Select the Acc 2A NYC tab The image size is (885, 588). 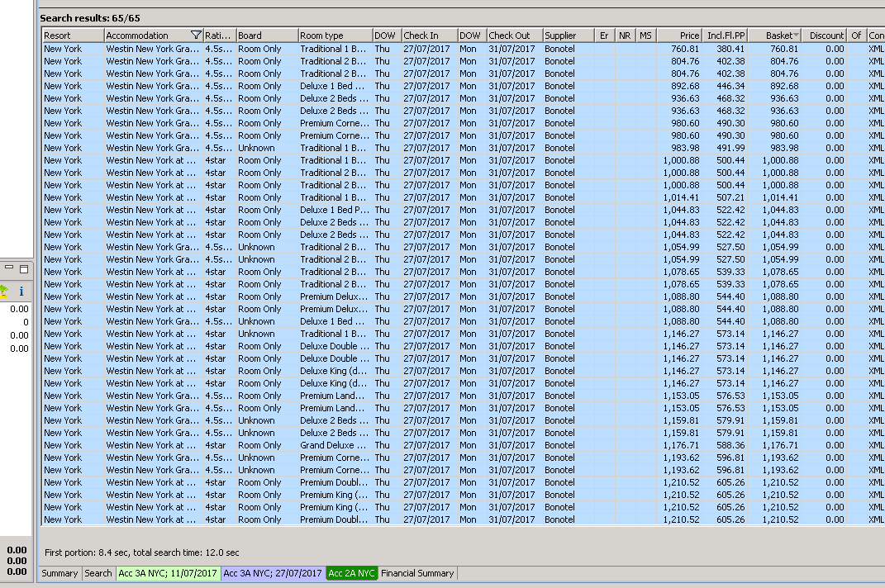(351, 573)
